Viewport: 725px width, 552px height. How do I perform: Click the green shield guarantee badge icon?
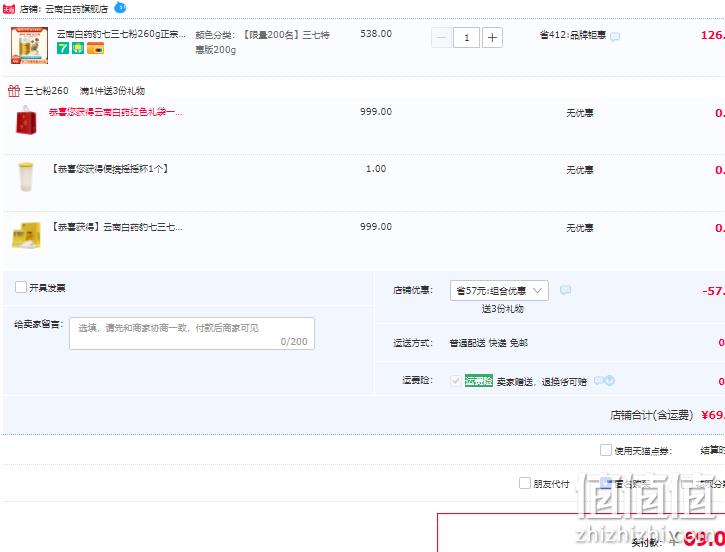coord(78,48)
